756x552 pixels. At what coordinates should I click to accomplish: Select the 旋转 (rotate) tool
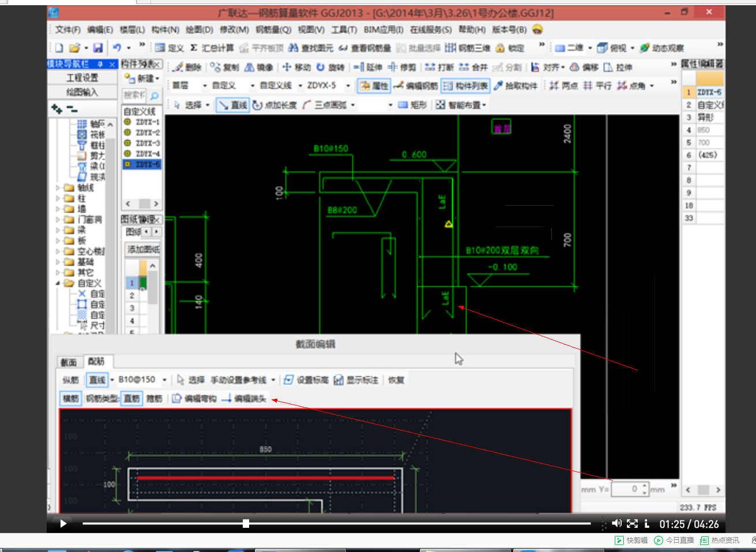pyautogui.click(x=330, y=67)
